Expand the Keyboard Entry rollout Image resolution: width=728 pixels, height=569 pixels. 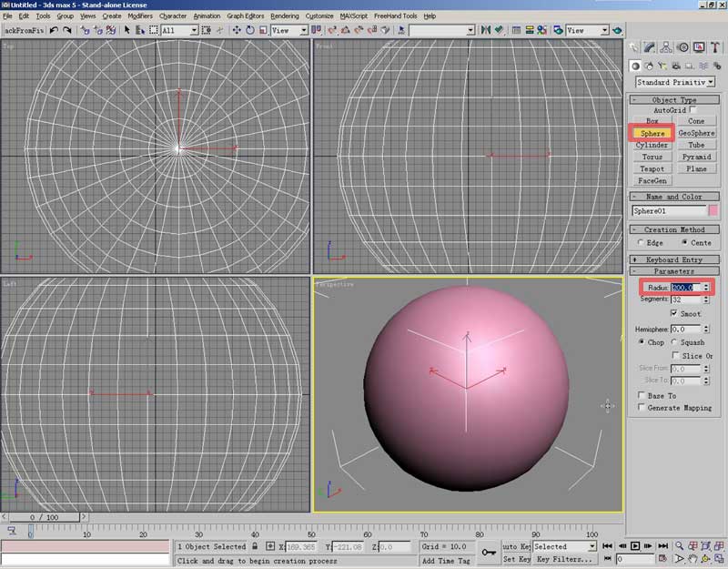click(x=674, y=259)
